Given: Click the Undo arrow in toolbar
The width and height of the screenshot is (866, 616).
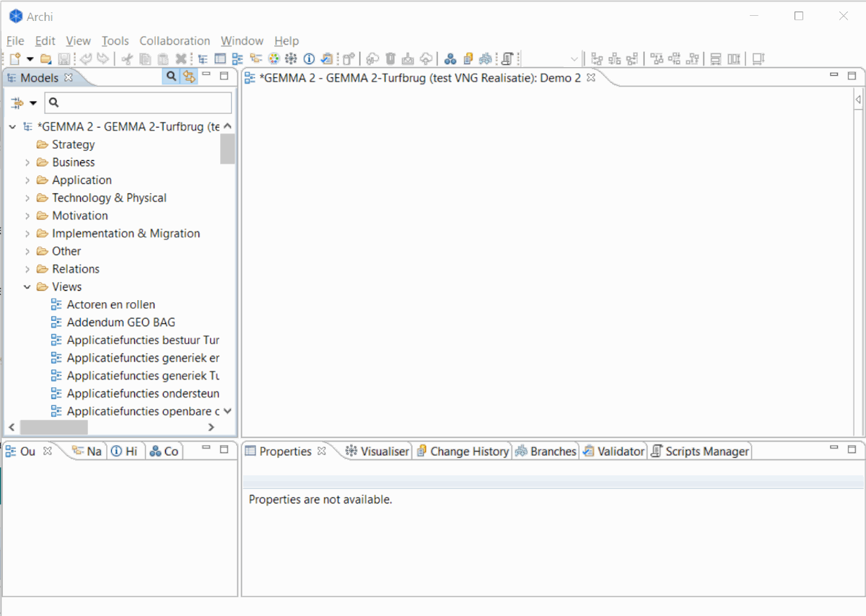Looking at the screenshot, I should [x=86, y=58].
